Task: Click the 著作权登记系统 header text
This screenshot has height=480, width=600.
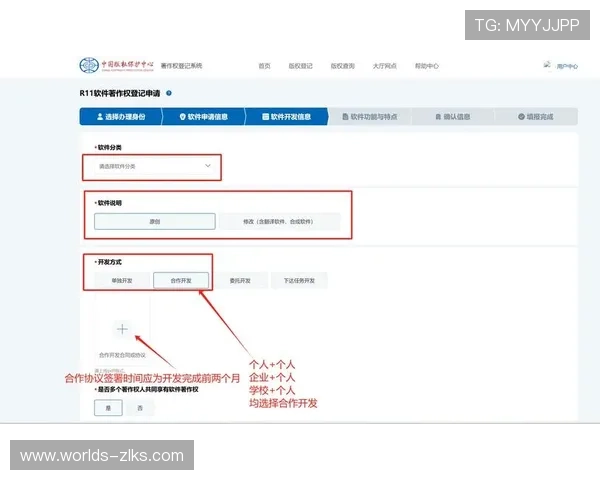Action: click(x=181, y=66)
